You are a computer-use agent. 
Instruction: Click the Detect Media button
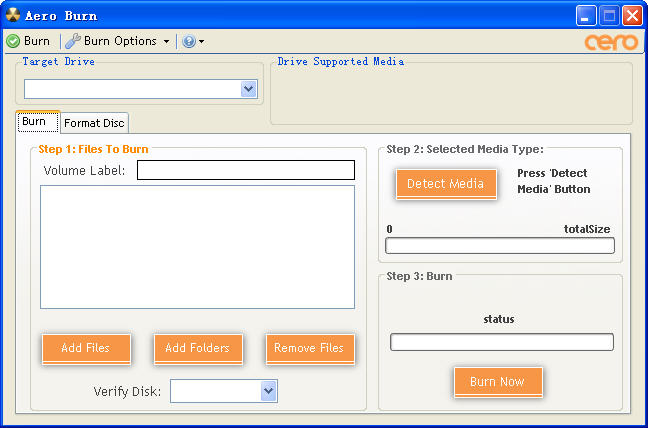(x=446, y=184)
